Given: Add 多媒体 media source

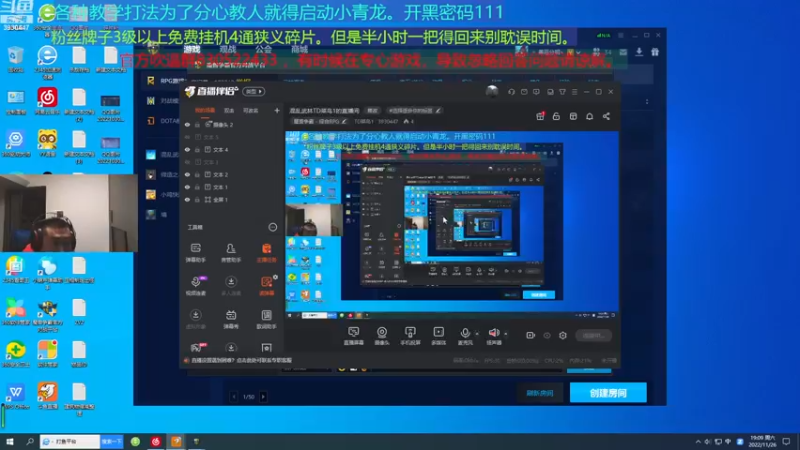Looking at the screenshot, I should 438,336.
